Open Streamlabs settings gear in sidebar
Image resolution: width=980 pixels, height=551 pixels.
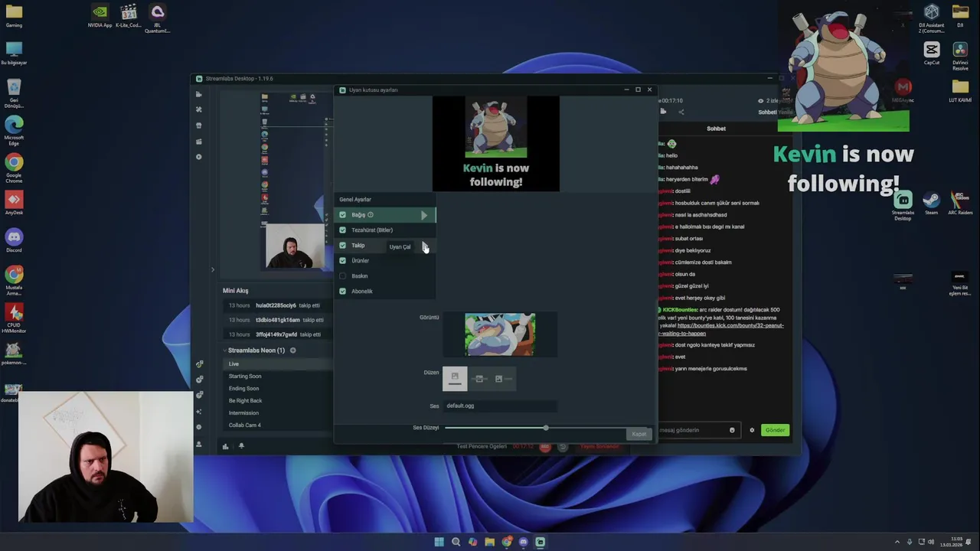(x=199, y=427)
